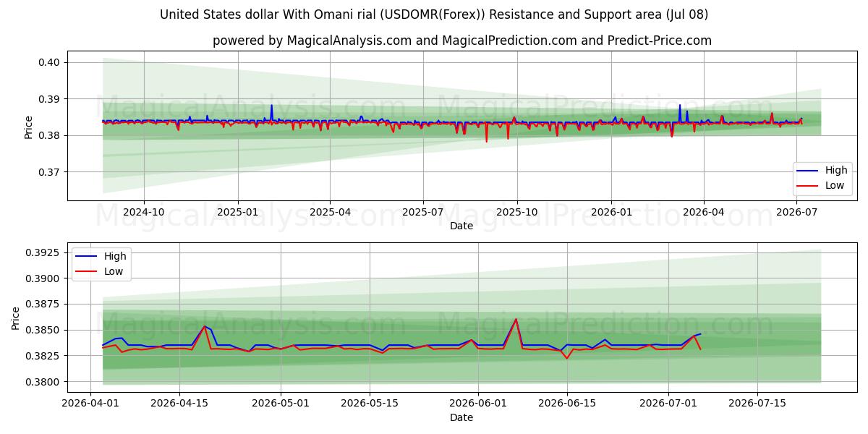Click the 2026-07-01 date tick label

point(668,404)
